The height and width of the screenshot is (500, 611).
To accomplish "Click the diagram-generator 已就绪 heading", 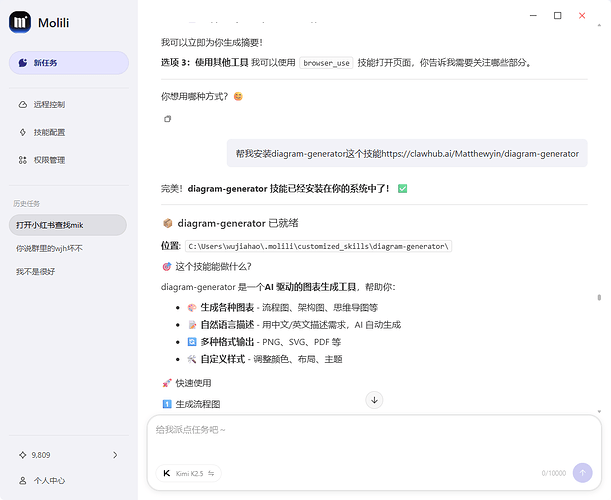I will 238,223.
